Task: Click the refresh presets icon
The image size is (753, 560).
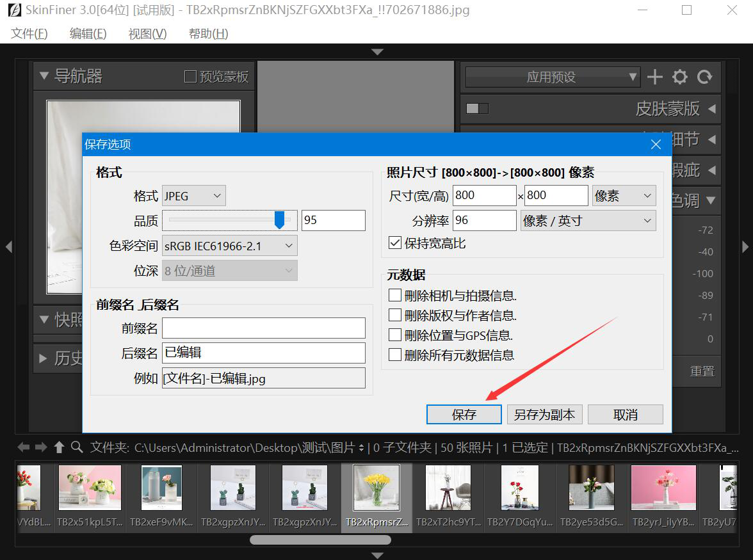Action: click(x=704, y=77)
